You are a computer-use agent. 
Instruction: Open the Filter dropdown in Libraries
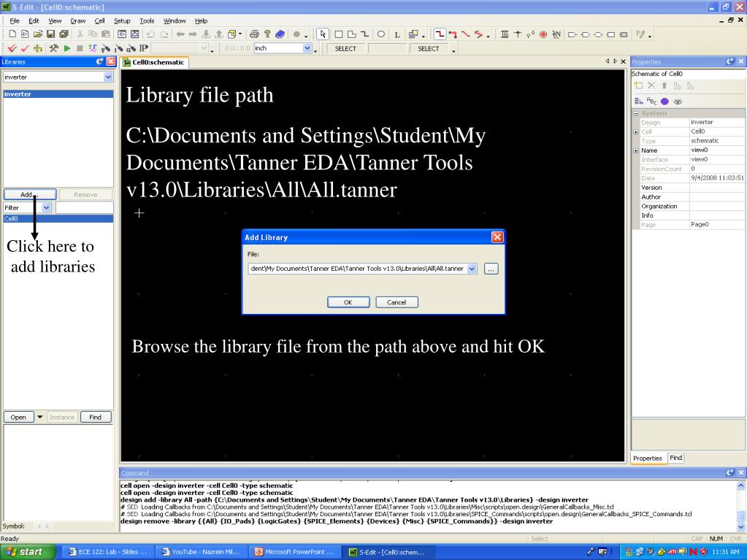pos(46,207)
